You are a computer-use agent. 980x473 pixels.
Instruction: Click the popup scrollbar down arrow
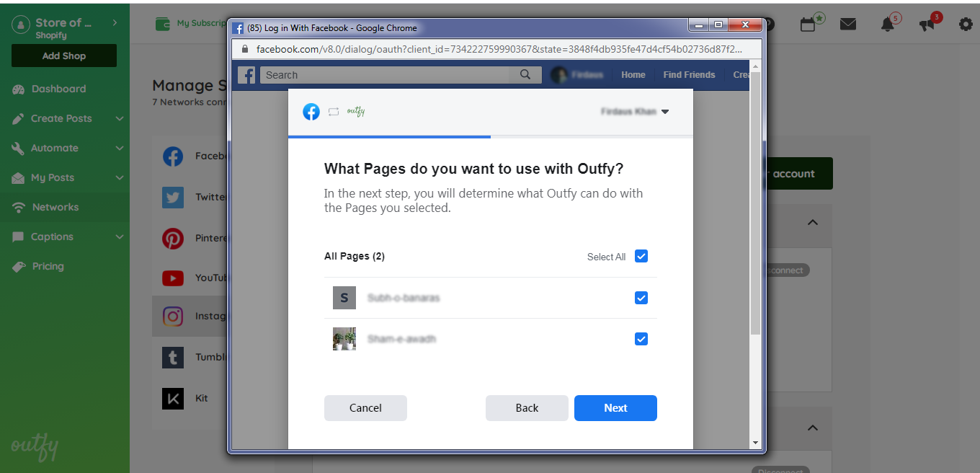point(755,443)
